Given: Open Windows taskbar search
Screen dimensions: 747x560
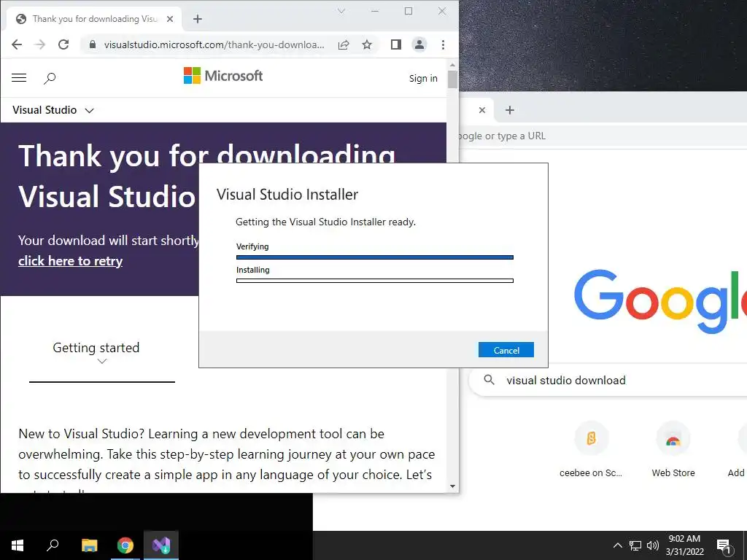Looking at the screenshot, I should [x=53, y=545].
